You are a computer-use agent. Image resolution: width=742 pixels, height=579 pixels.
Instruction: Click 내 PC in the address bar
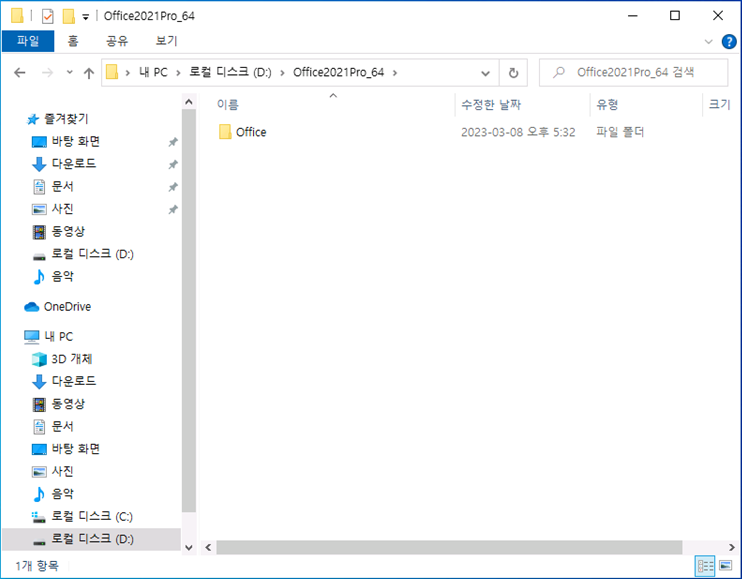[153, 72]
